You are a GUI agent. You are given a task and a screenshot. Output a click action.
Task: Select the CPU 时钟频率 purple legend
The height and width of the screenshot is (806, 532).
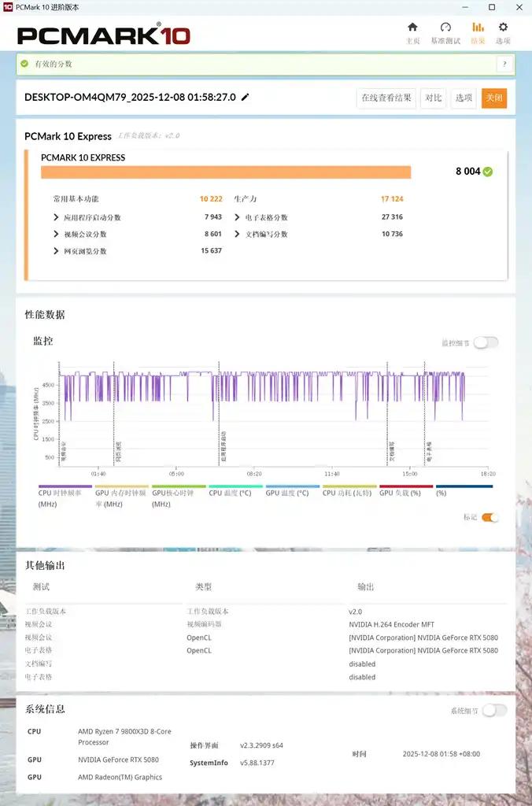pyautogui.click(x=65, y=495)
